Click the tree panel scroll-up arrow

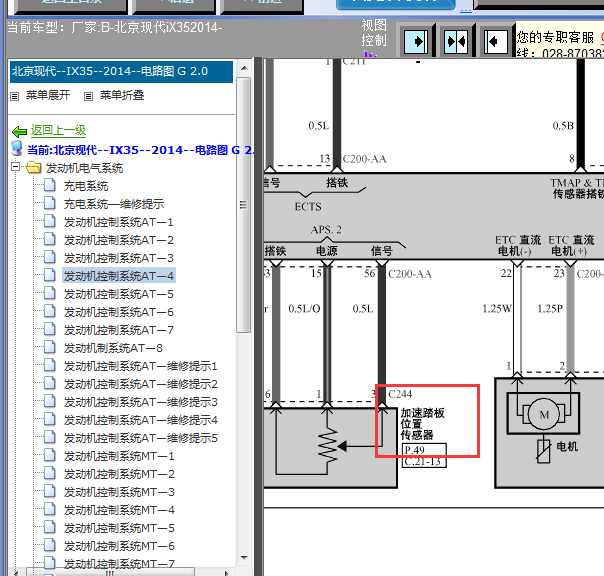pos(244,68)
